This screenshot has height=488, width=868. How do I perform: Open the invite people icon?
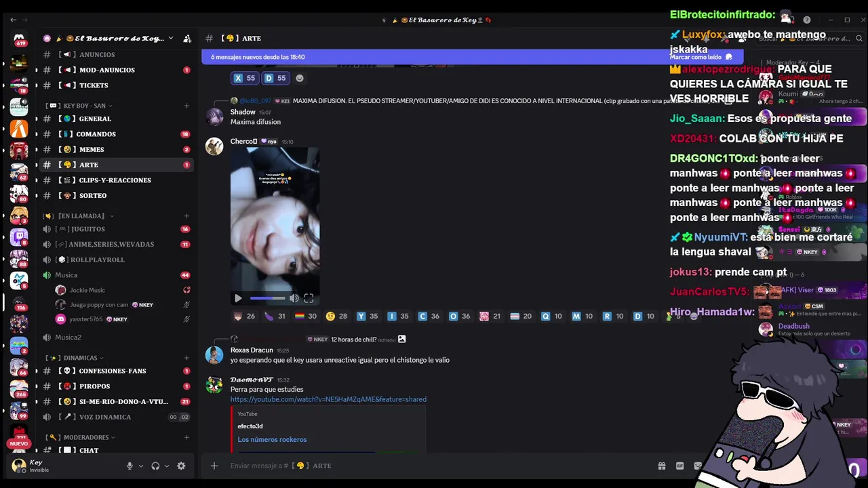[187, 39]
